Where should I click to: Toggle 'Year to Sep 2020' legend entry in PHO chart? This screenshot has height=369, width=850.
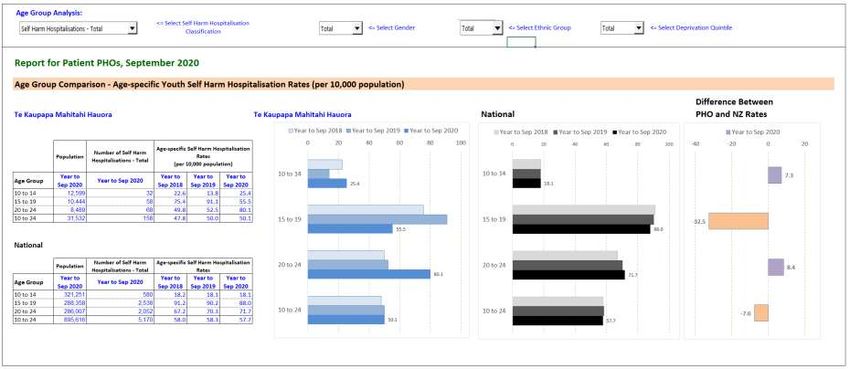pyautogui.click(x=431, y=131)
